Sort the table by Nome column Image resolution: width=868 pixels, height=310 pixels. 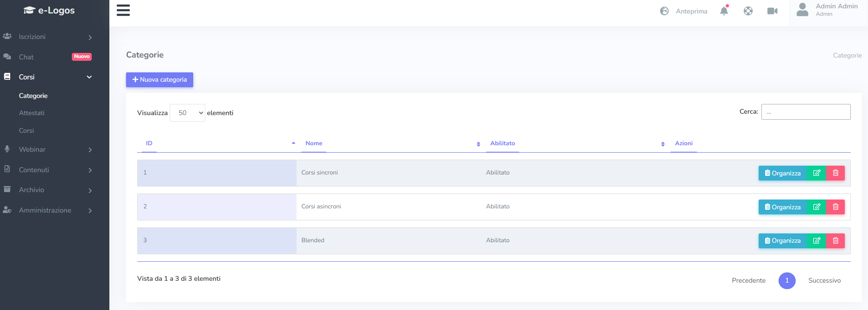tap(314, 143)
